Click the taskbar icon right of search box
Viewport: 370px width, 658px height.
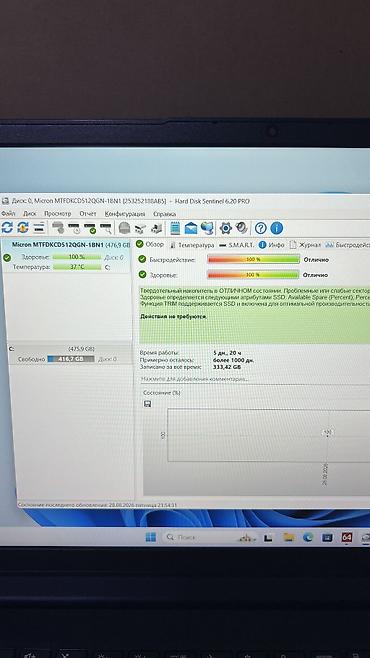pyautogui.click(x=247, y=537)
